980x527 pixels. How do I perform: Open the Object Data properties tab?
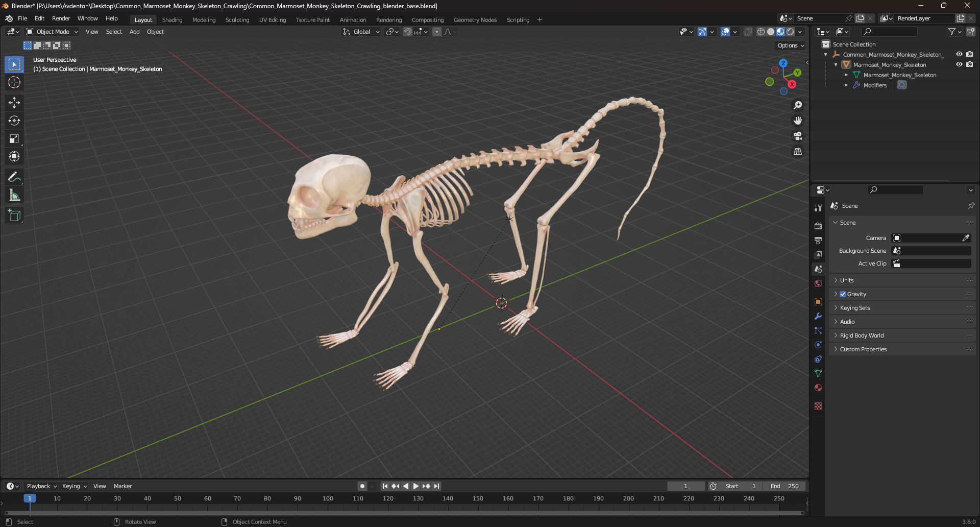click(x=818, y=373)
